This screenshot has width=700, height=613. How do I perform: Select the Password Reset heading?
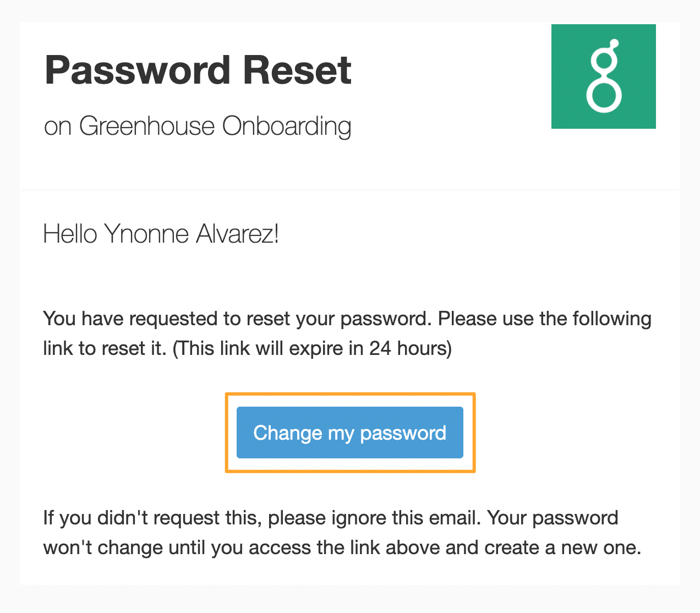(x=198, y=70)
